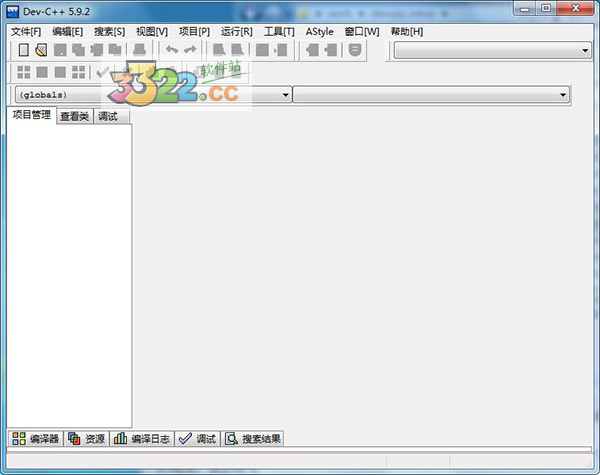Minimize the Dev-C++ window

525,9
